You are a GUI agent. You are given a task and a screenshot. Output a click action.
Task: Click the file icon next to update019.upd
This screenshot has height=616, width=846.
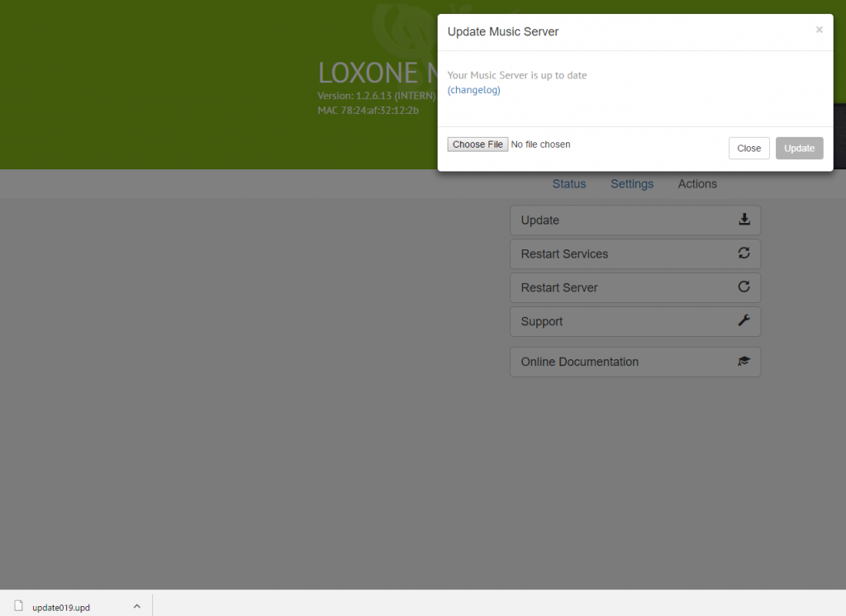tap(17, 606)
